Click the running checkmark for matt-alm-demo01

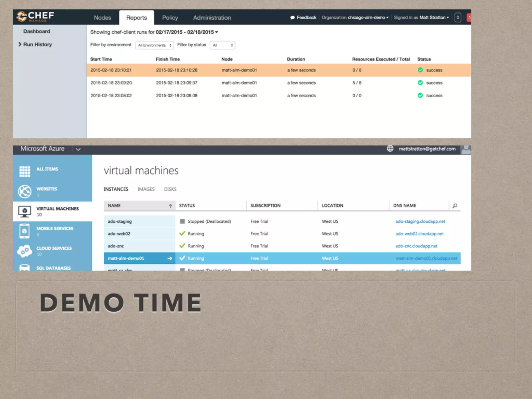(182, 258)
